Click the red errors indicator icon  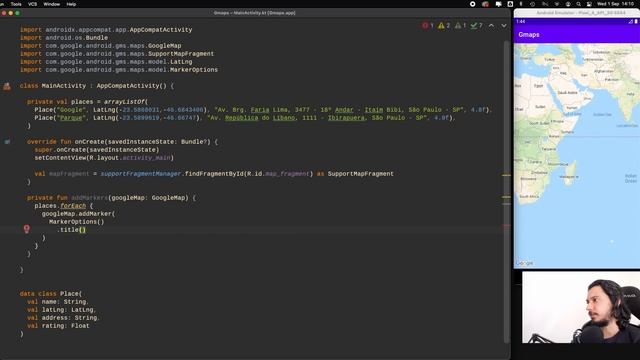click(425, 25)
